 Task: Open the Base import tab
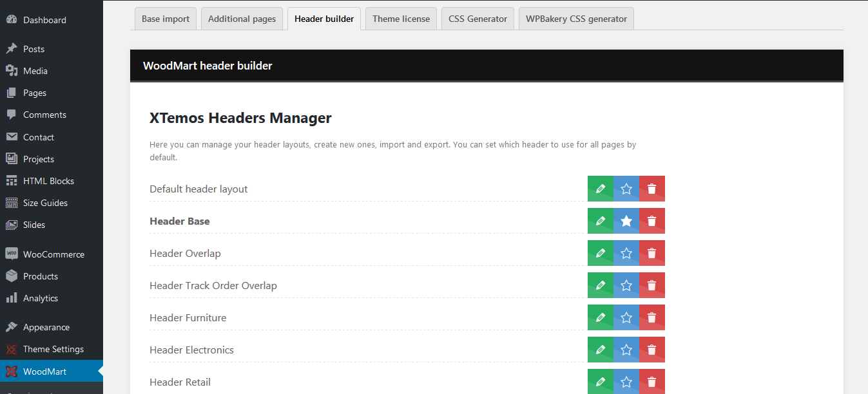point(166,19)
